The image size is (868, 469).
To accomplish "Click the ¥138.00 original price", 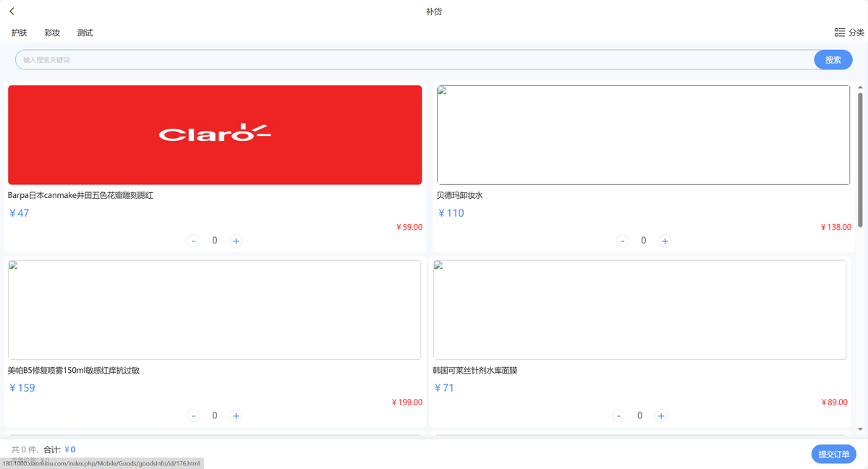I will (x=836, y=227).
